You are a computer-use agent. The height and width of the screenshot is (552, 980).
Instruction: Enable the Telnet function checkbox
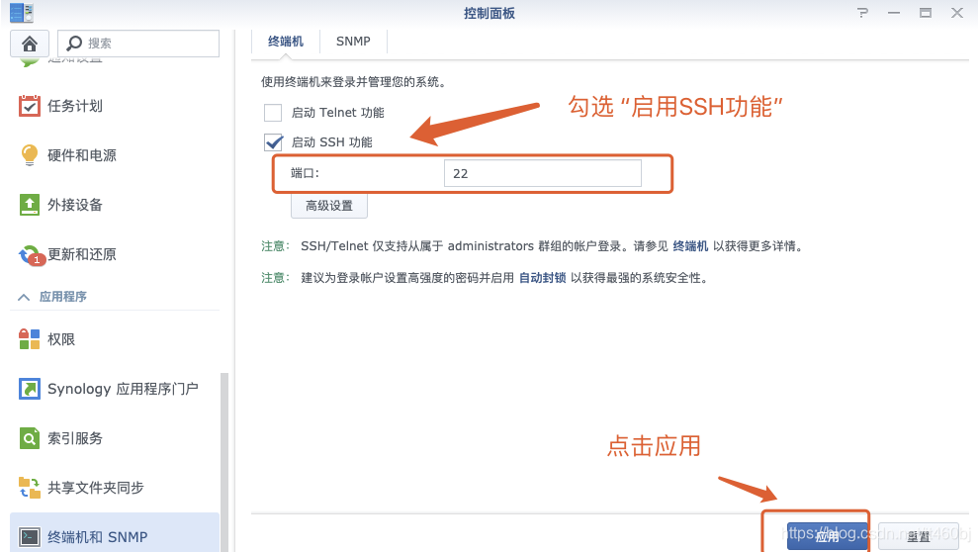pyautogui.click(x=273, y=113)
